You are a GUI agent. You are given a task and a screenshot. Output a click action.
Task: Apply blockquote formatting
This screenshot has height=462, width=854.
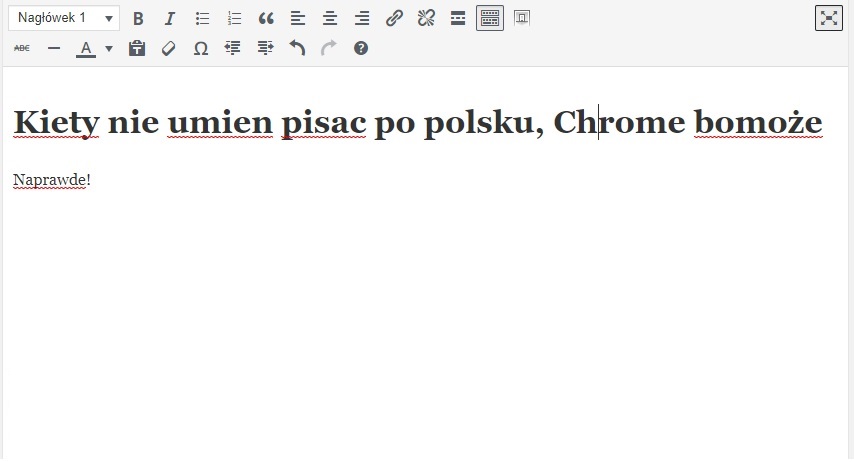(x=266, y=18)
